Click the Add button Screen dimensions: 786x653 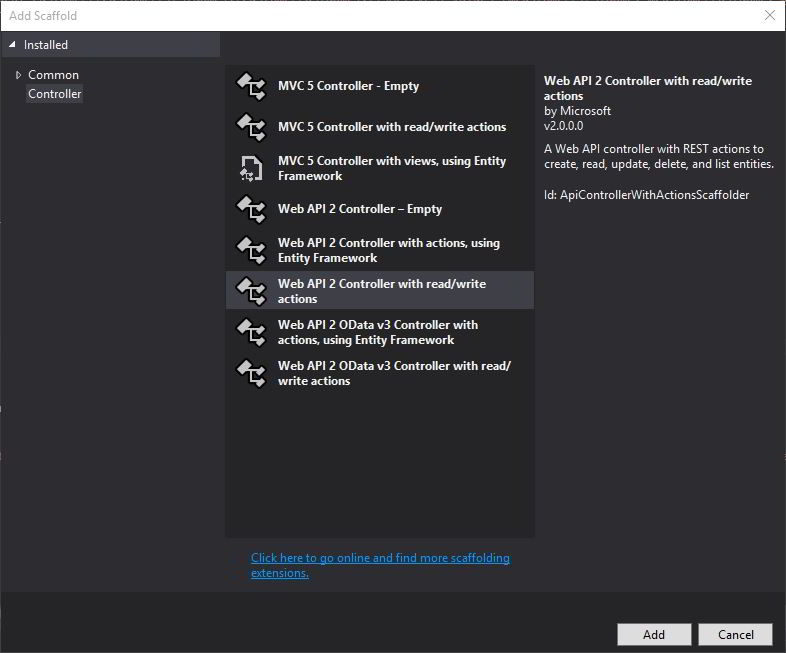[654, 634]
